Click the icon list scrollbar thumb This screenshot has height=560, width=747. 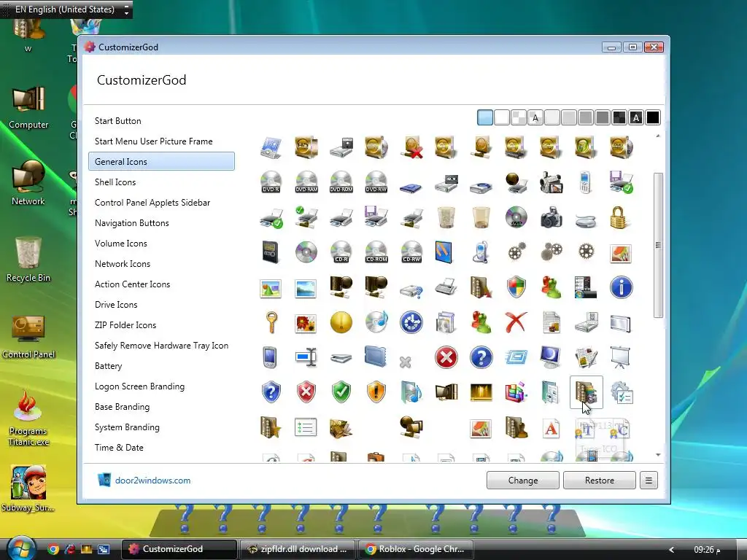click(x=659, y=245)
